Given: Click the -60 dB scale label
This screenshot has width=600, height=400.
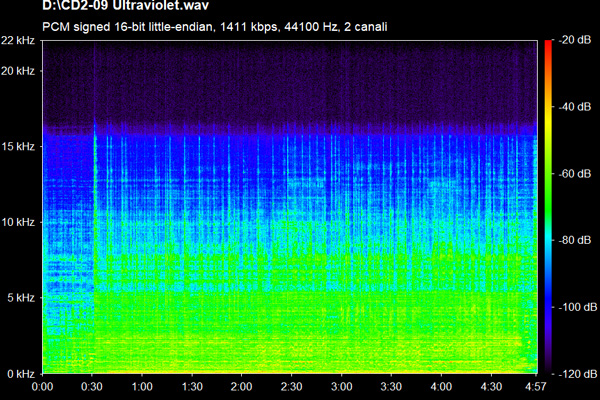Looking at the screenshot, I should pyautogui.click(x=575, y=173).
